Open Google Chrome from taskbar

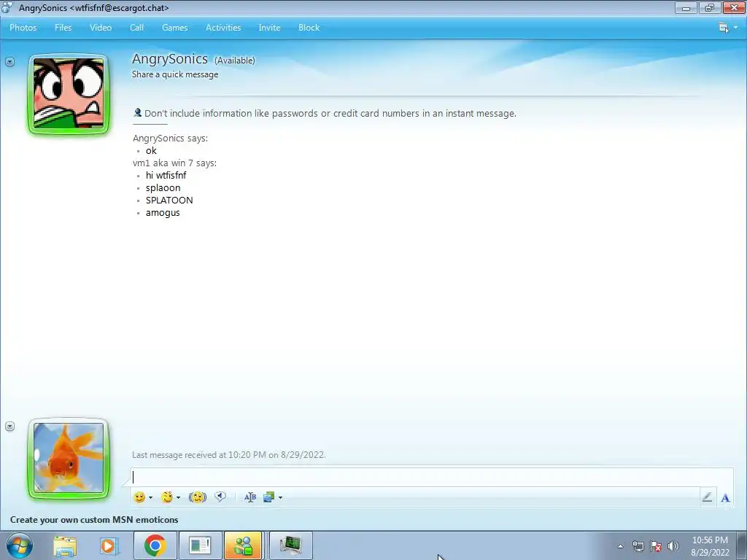click(x=155, y=545)
